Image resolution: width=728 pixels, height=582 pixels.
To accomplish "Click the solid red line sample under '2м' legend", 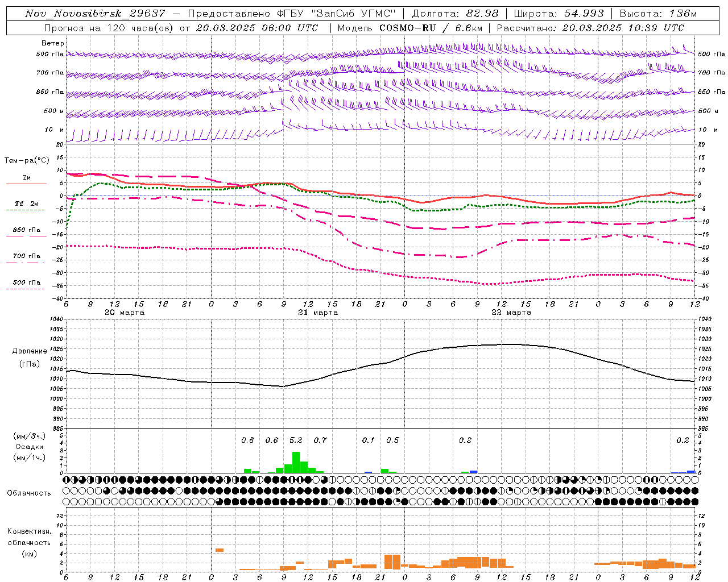I will (26, 184).
